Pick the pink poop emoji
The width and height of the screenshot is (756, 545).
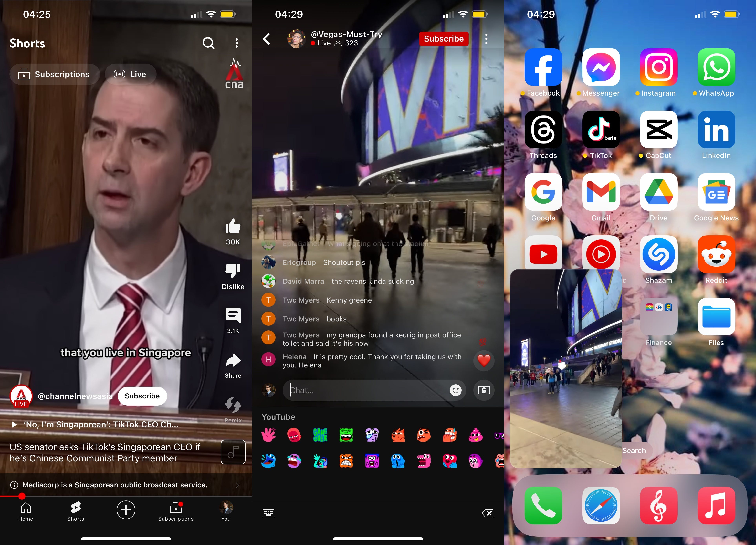tap(475, 435)
